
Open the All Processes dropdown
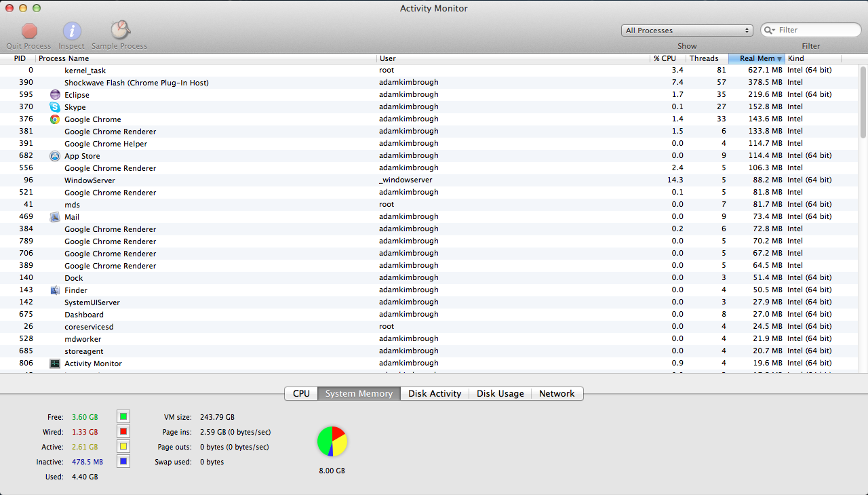[687, 31]
